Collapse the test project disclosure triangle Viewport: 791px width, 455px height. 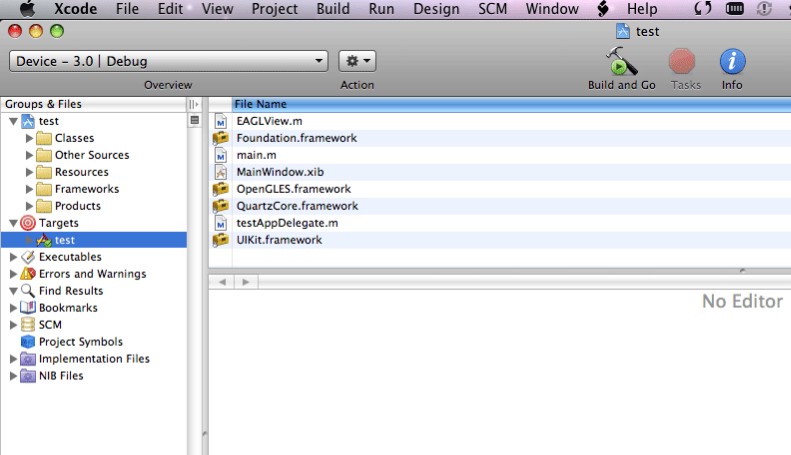[x=14, y=122]
